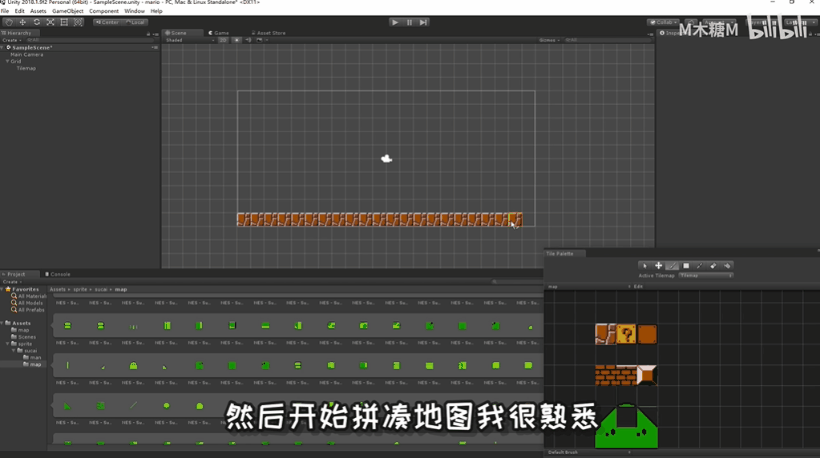Image resolution: width=820 pixels, height=458 pixels.
Task: Open the Shaded draw mode dropdown
Action: click(189, 40)
